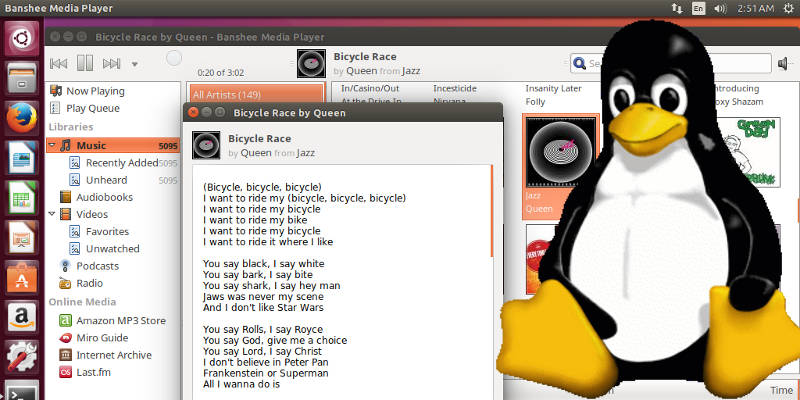Open LibreOffice Impress from dock
This screenshot has width=800, height=400.
click(22, 237)
